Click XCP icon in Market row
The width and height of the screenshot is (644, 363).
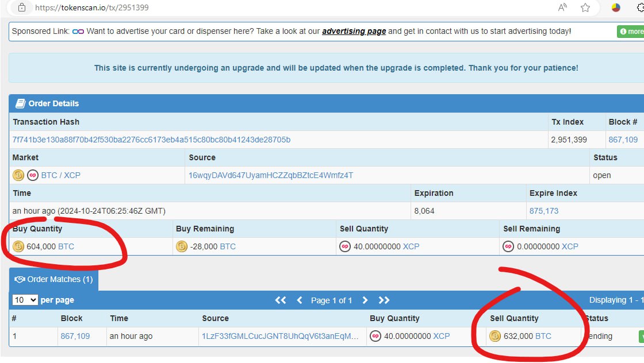coord(32,175)
